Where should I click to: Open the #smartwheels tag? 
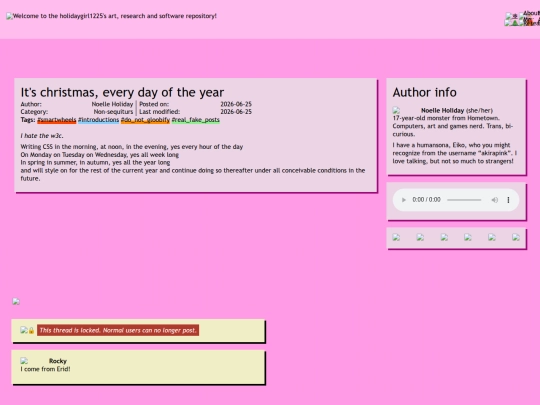click(x=56, y=120)
